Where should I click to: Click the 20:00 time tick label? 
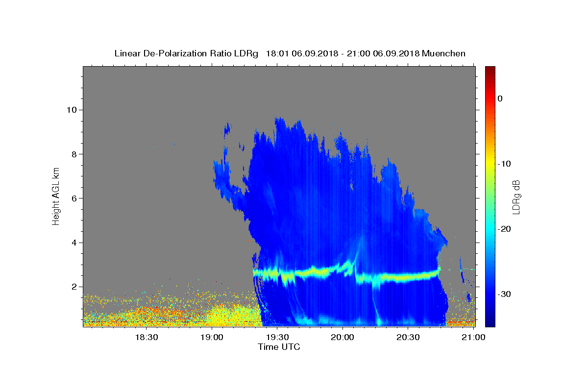[x=343, y=337]
